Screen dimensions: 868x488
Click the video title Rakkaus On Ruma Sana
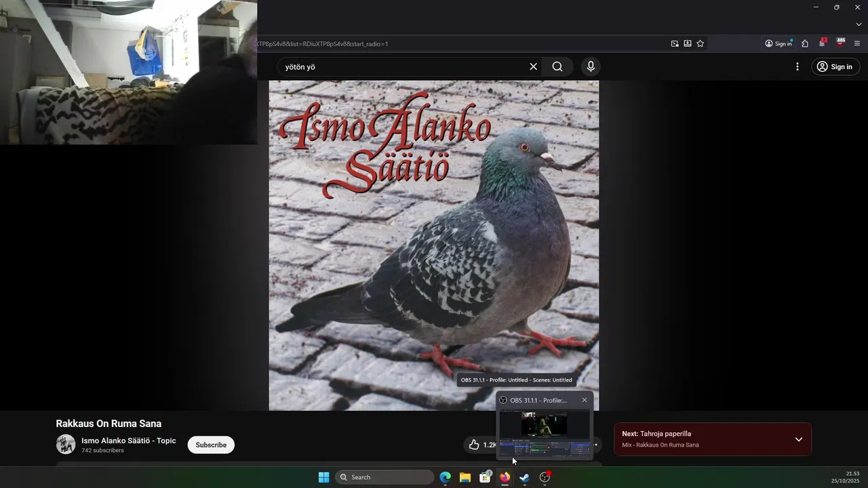click(108, 424)
